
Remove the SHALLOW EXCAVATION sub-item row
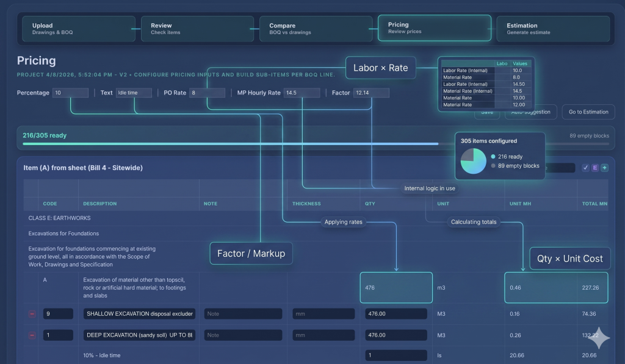point(32,314)
